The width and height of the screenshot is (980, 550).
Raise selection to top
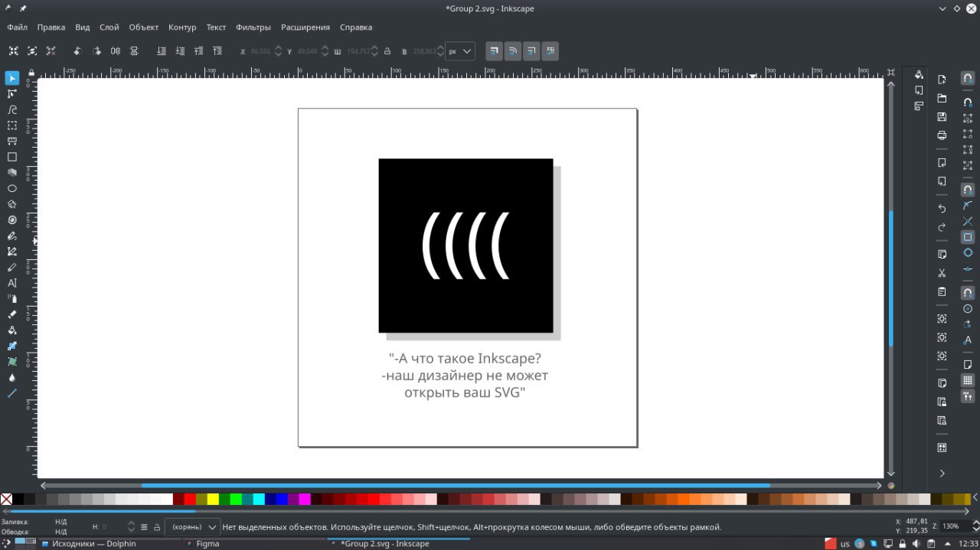click(217, 51)
